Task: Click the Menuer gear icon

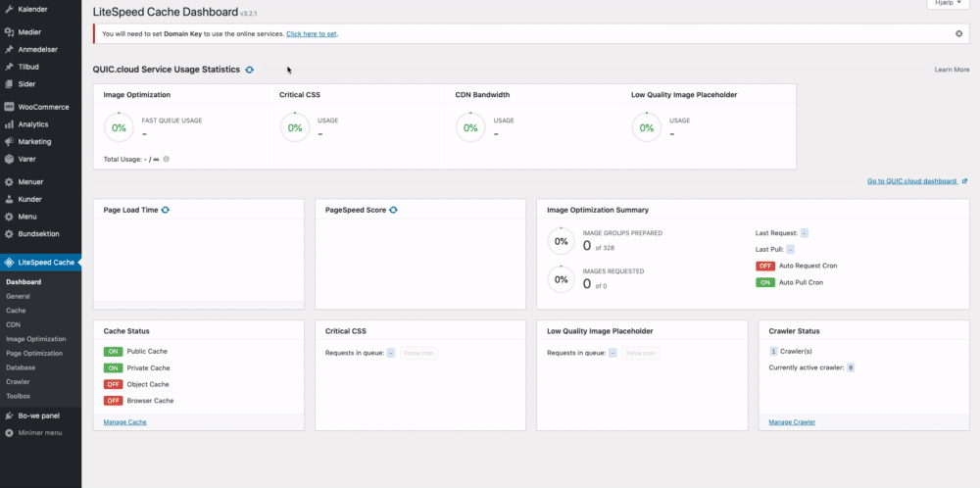Action: click(x=9, y=182)
